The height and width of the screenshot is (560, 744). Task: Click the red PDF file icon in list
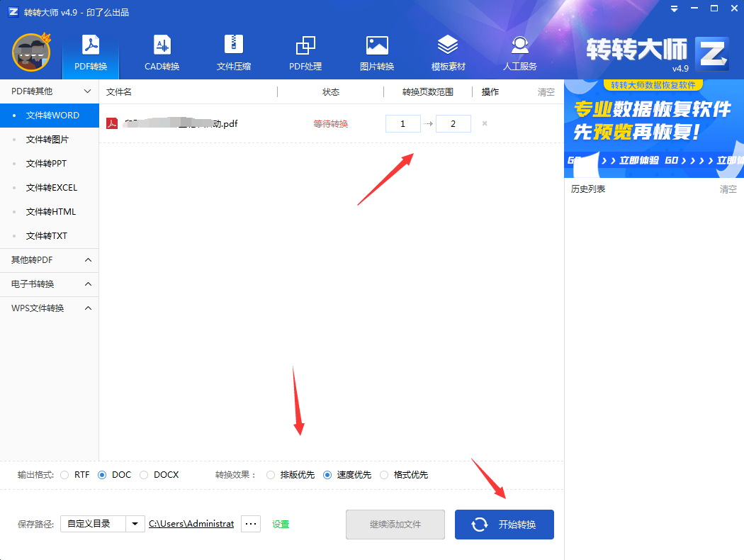click(112, 123)
